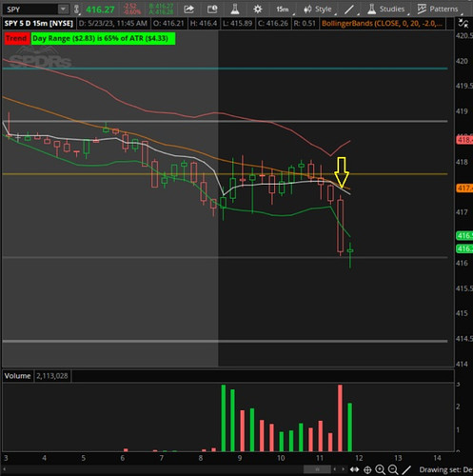Open the chart time machine icon

(212, 10)
